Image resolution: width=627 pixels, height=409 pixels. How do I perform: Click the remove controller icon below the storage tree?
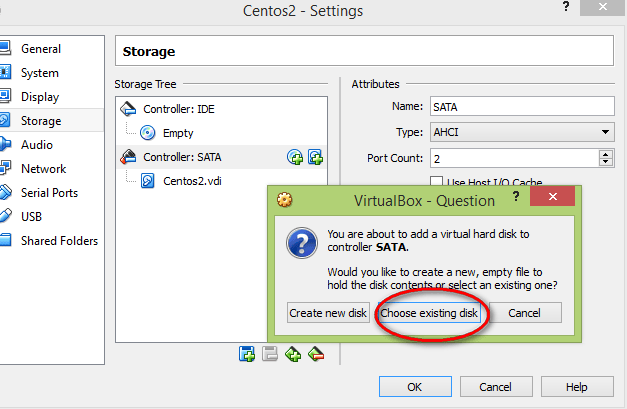pyautogui.click(x=316, y=353)
